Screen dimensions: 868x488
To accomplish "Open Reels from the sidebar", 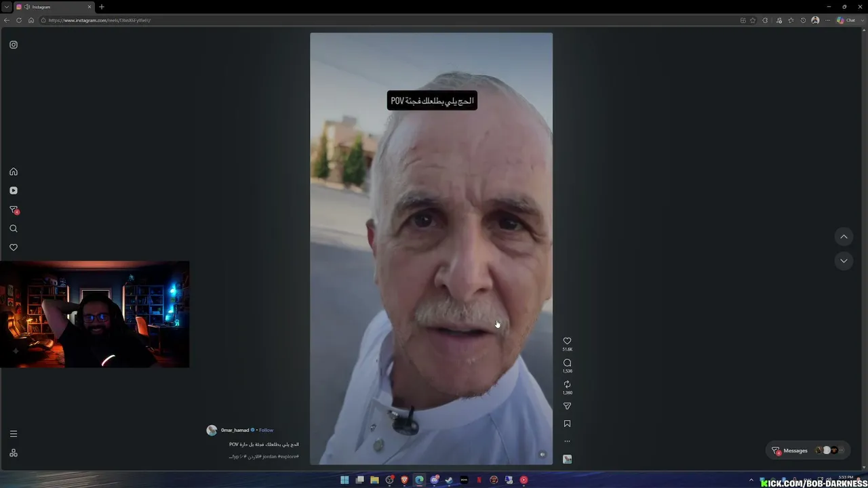I will 14,190.
